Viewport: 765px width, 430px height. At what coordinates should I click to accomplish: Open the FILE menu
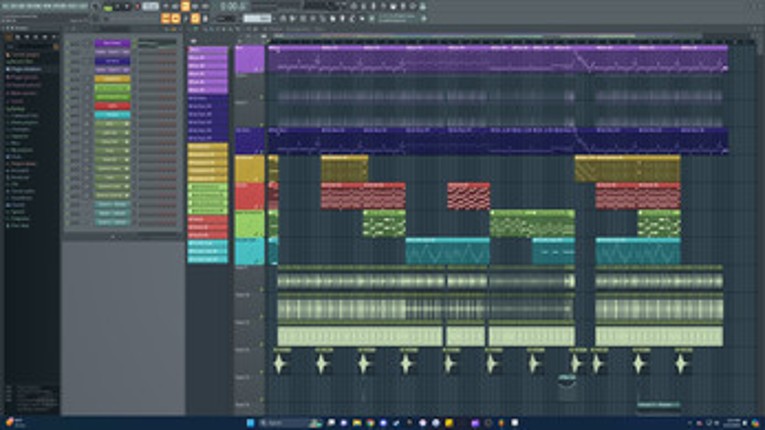point(6,5)
